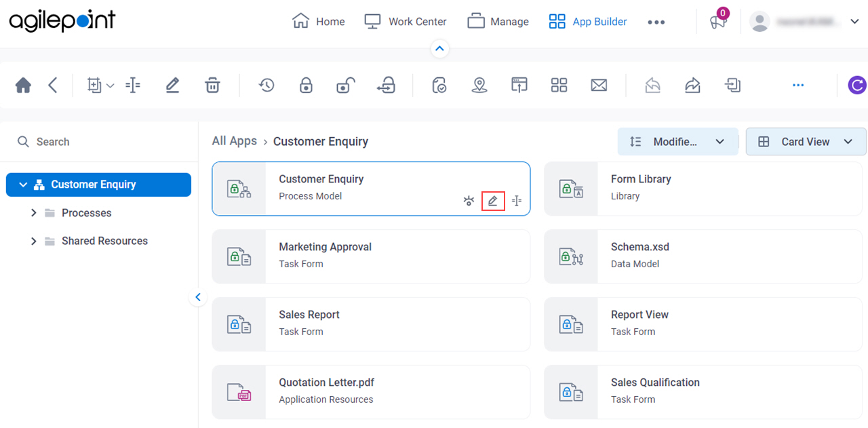Image resolution: width=868 pixels, height=428 pixels.
Task: Open the Customer Enquiry process model card
Action: 371,189
